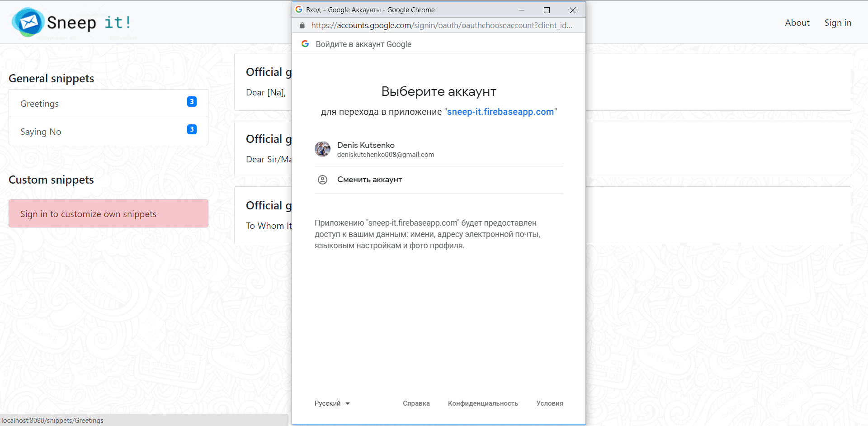Select the Greetings snippet category
Viewport: 868px width, 426px height.
click(108, 104)
